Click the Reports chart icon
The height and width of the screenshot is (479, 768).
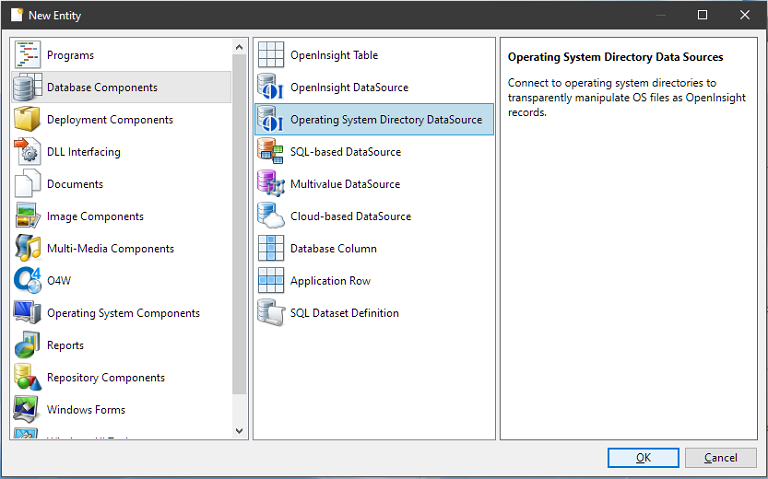[27, 345]
